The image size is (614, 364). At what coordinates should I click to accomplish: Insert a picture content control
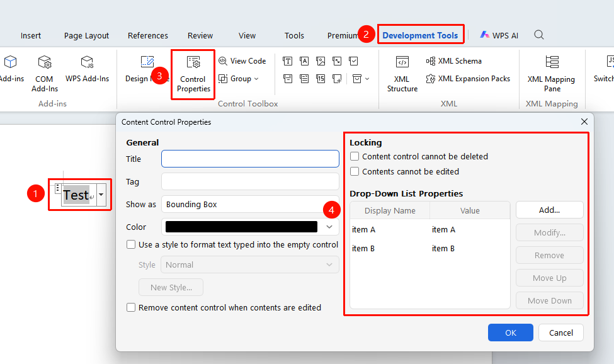[x=321, y=61]
